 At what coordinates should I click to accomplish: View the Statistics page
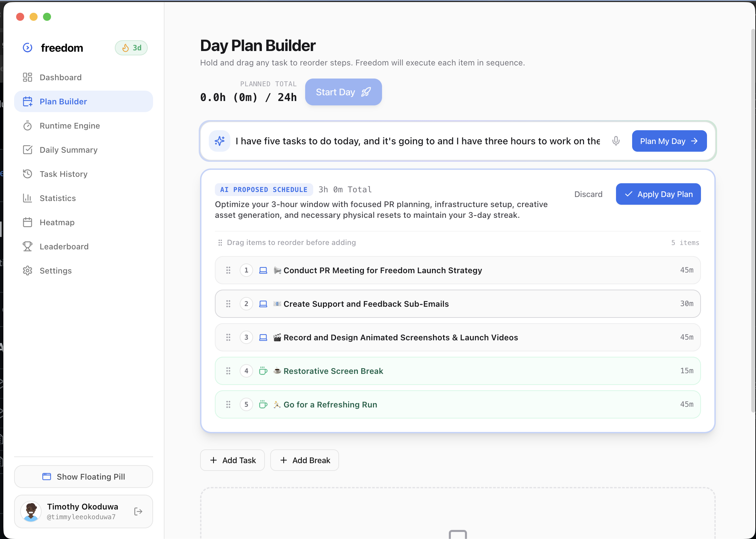point(84,198)
